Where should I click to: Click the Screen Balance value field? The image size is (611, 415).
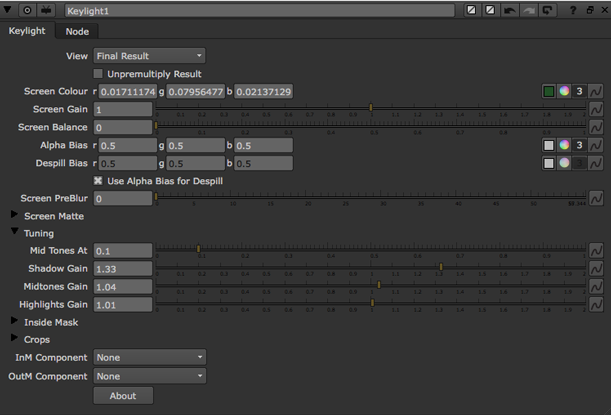click(123, 127)
